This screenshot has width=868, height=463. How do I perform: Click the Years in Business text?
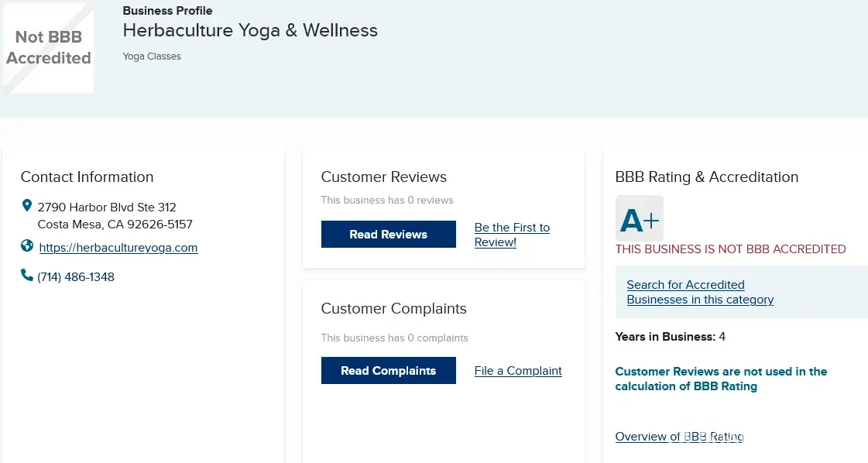tap(670, 337)
